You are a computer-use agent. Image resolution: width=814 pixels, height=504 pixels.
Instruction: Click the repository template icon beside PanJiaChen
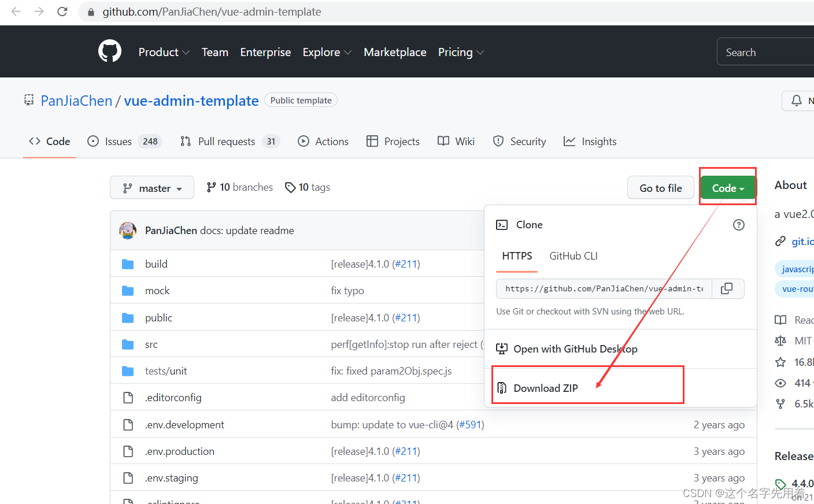click(29, 100)
